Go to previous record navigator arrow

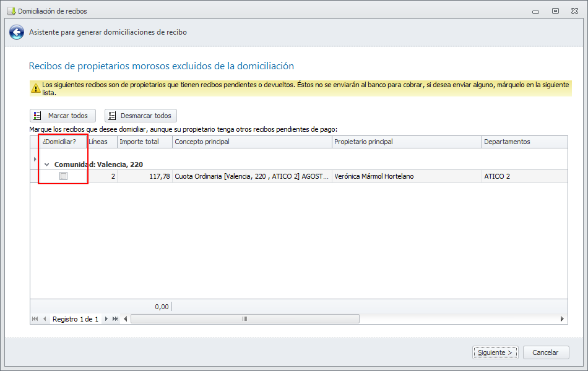point(45,319)
